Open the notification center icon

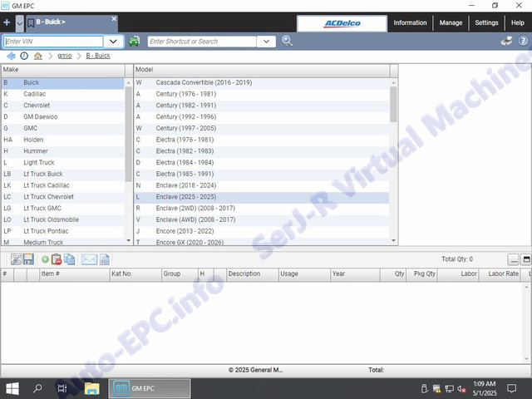click(x=511, y=388)
